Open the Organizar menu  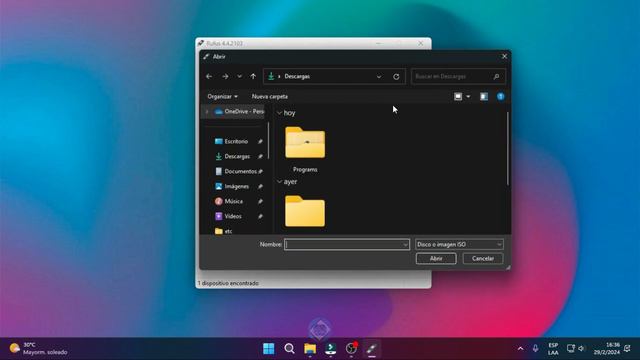[x=222, y=96]
